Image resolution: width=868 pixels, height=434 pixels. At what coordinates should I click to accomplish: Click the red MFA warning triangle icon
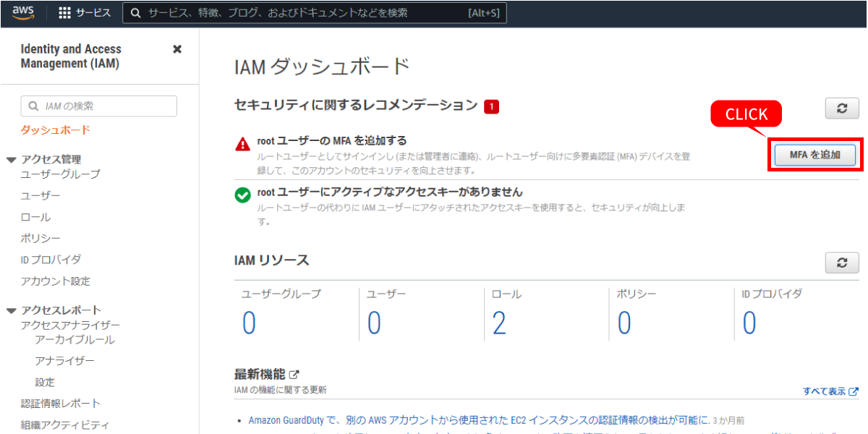tap(243, 144)
